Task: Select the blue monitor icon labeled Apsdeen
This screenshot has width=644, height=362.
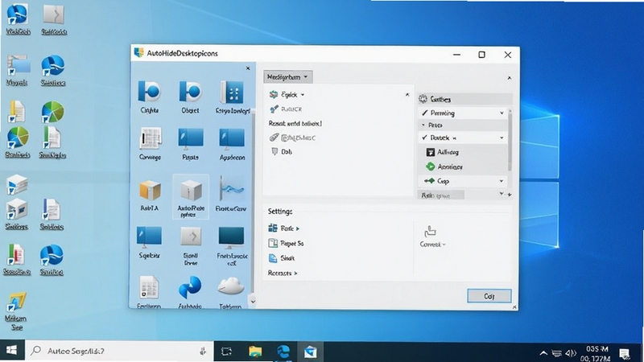Action: click(232, 138)
